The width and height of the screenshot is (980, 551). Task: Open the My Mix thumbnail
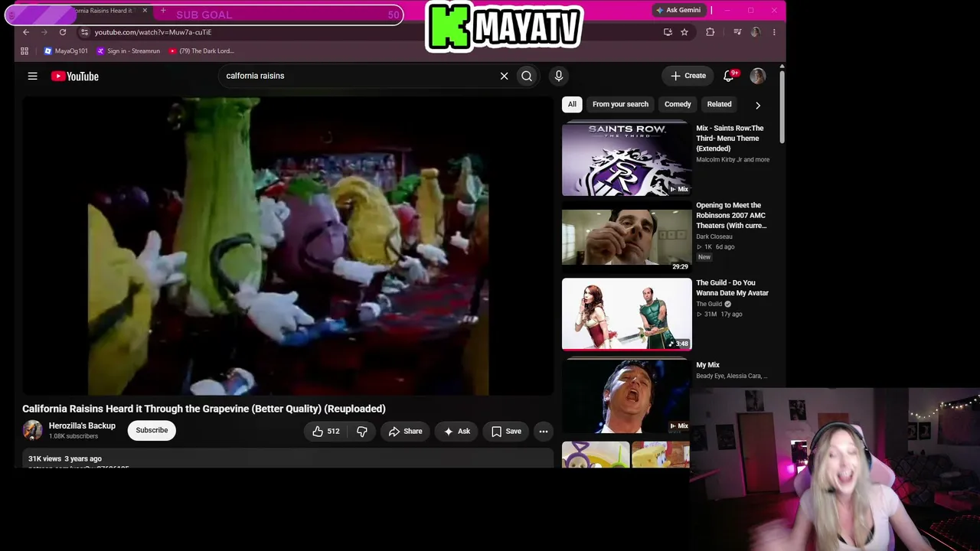tap(626, 396)
